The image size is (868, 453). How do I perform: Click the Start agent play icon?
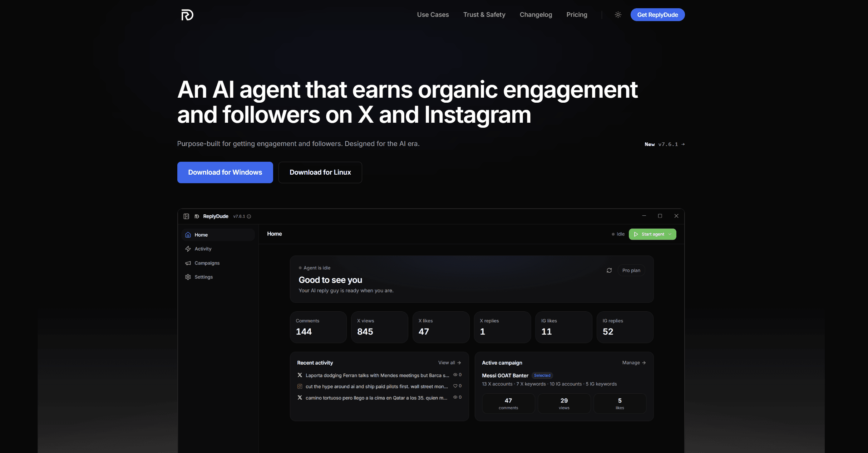(x=636, y=234)
